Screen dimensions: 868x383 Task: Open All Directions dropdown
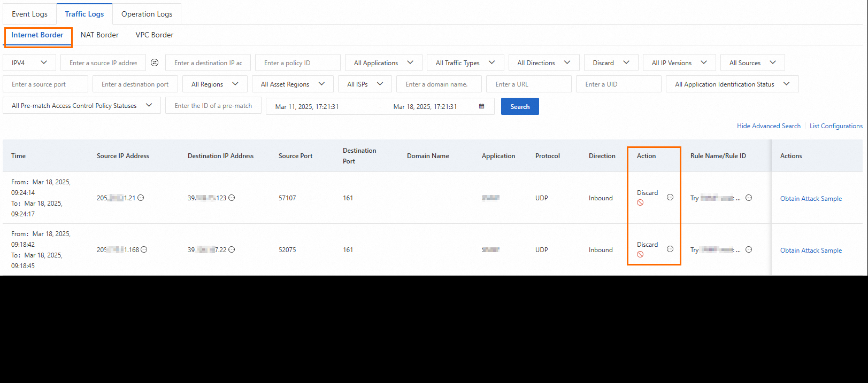click(x=544, y=62)
